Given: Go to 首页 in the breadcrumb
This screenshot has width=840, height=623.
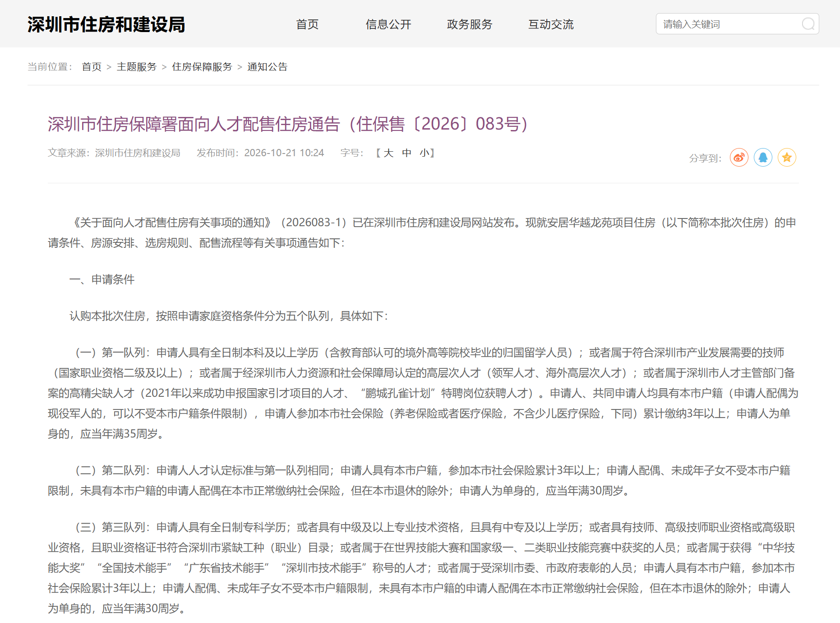Looking at the screenshot, I should pos(92,67).
